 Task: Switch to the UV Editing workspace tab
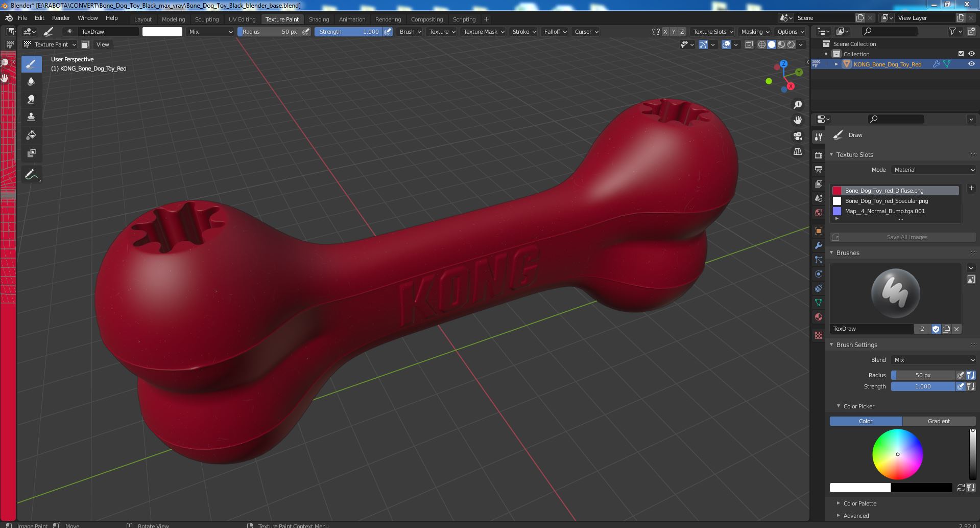[242, 19]
